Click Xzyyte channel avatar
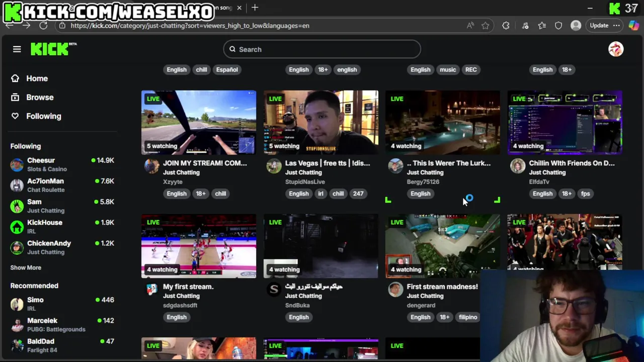This screenshot has width=644, height=362. click(151, 166)
